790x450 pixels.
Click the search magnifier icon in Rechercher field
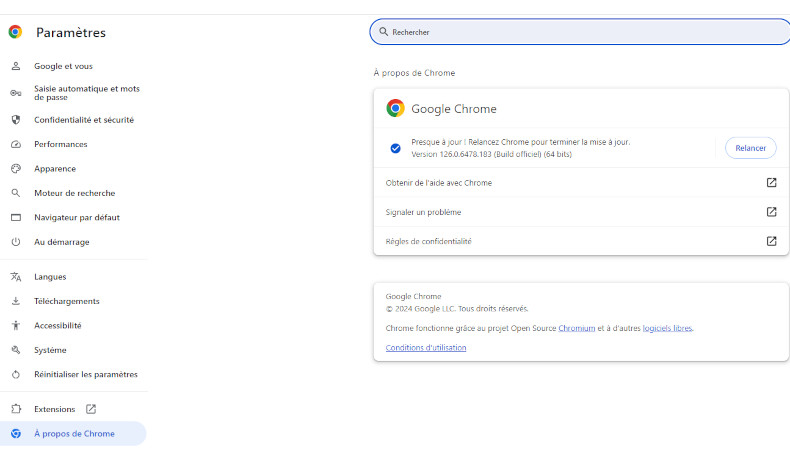pos(383,32)
